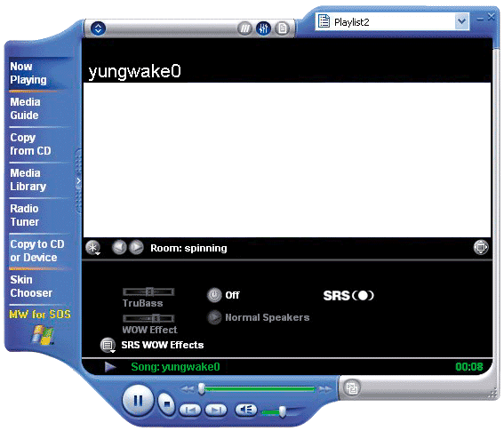Click the yungwake0 title text
The image size is (504, 431).
coord(135,72)
